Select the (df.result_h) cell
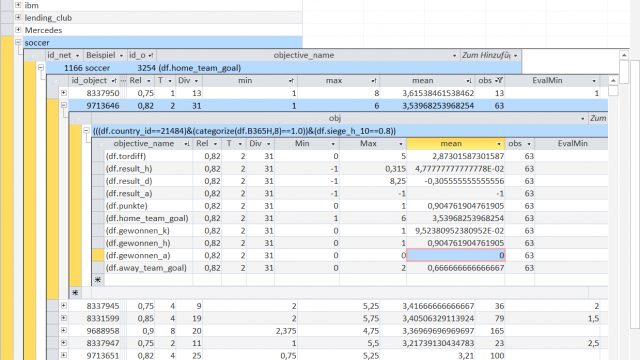Image resolution: width=640 pixels, height=360 pixels. 148,169
